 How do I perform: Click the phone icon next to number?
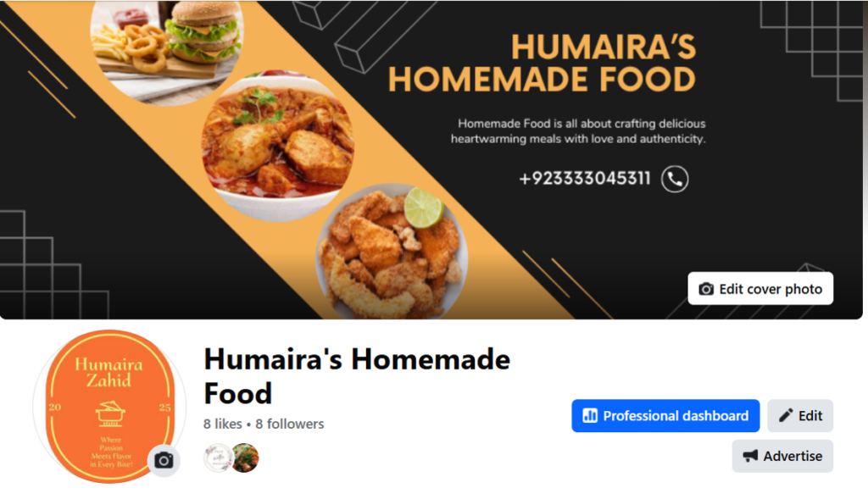coord(675,180)
